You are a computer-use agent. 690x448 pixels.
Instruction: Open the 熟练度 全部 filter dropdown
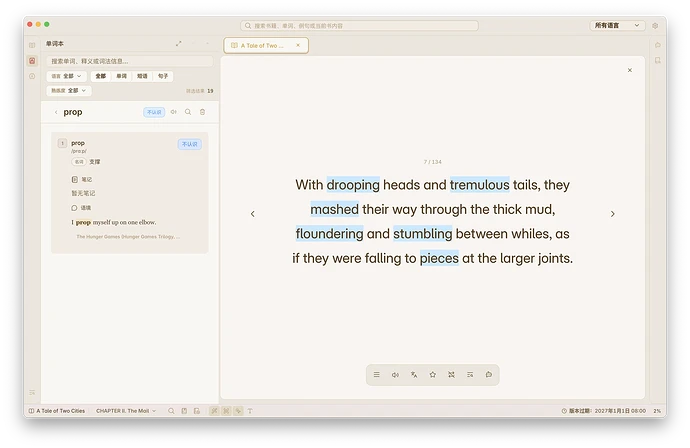pyautogui.click(x=69, y=90)
